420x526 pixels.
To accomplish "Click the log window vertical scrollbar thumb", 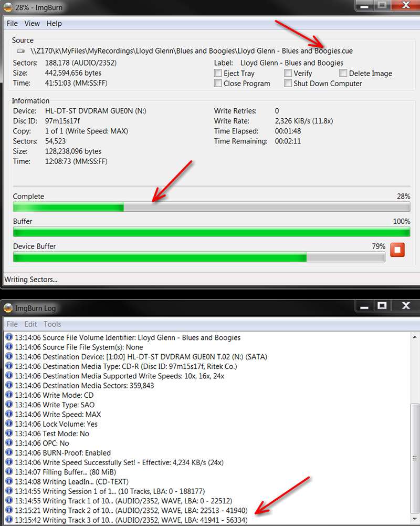I will tap(415, 458).
